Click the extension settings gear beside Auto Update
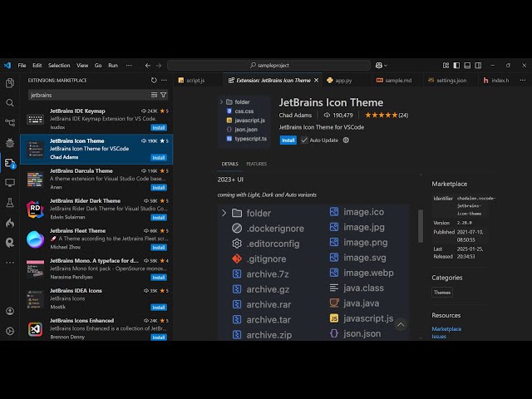 [x=346, y=140]
